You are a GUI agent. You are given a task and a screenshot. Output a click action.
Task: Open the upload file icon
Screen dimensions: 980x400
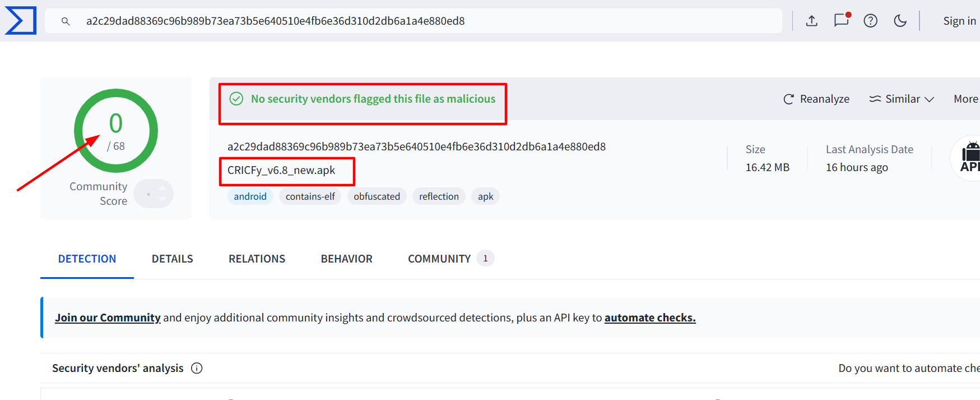point(811,21)
